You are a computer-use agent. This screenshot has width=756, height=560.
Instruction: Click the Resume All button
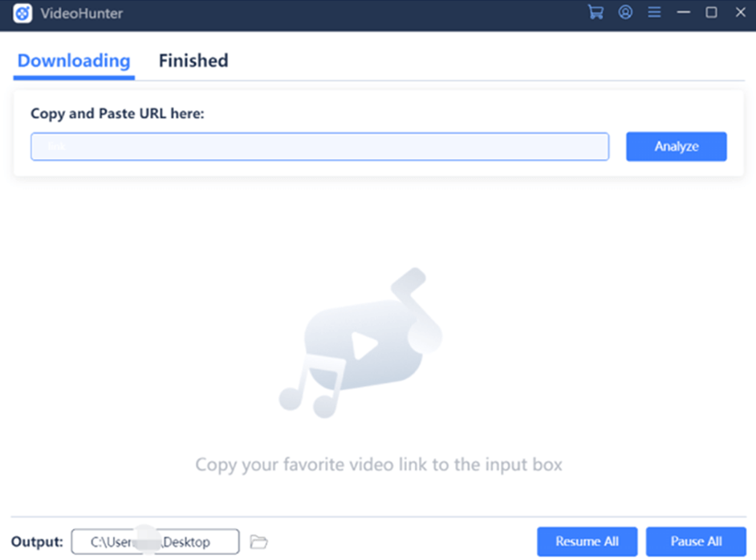(x=587, y=542)
